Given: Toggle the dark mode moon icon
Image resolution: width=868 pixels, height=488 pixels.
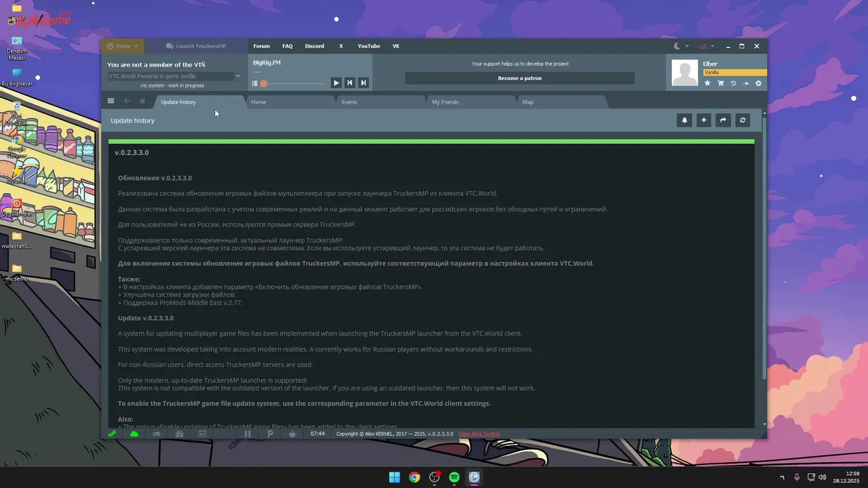Looking at the screenshot, I should tap(677, 46).
